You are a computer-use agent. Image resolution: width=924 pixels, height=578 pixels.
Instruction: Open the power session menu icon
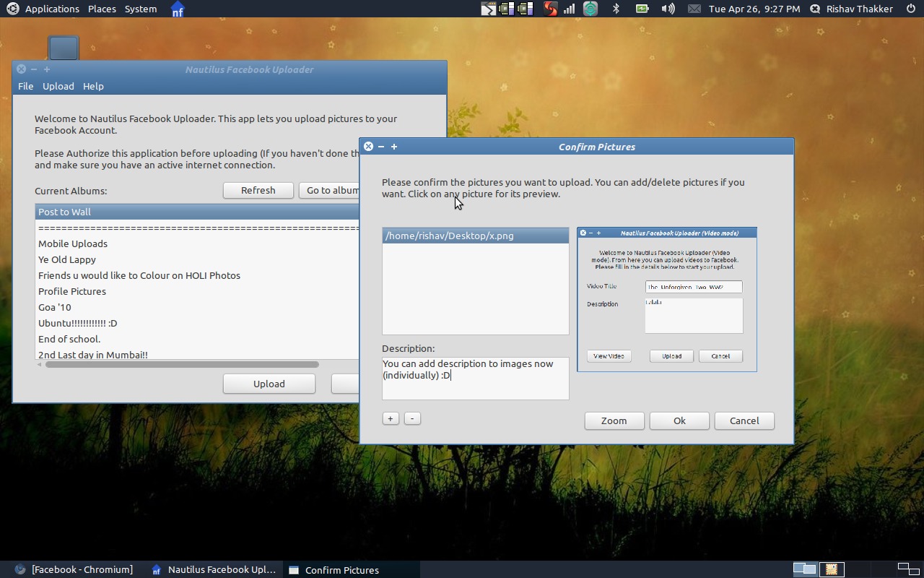[x=910, y=9]
